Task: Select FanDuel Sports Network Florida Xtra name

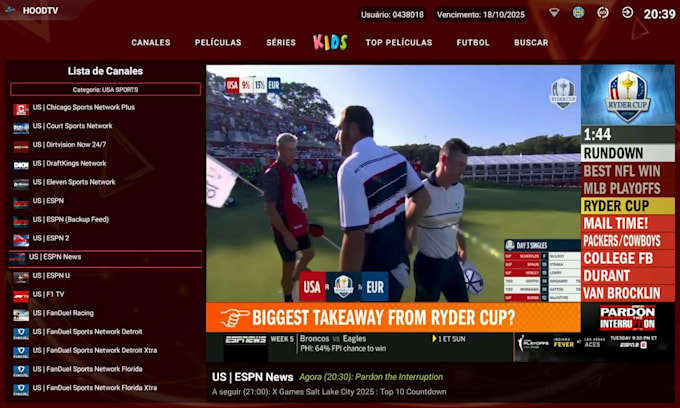Action: tap(95, 388)
